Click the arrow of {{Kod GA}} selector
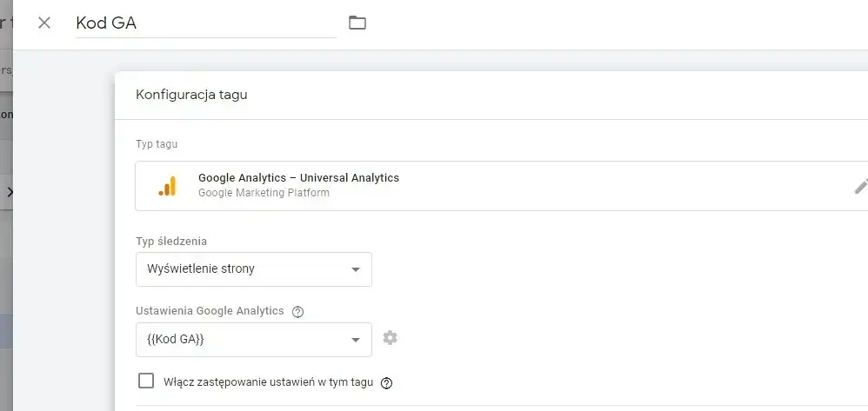The image size is (868, 411). 355,339
